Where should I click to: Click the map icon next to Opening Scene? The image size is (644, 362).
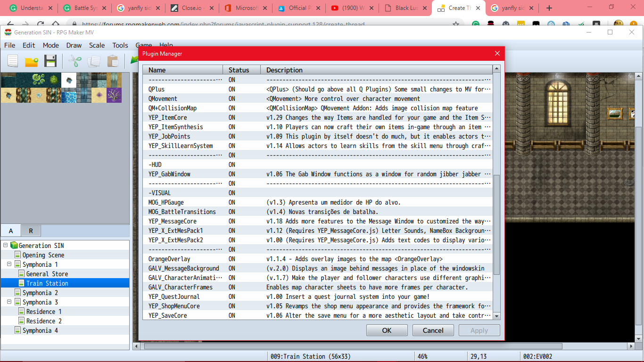pyautogui.click(x=17, y=255)
